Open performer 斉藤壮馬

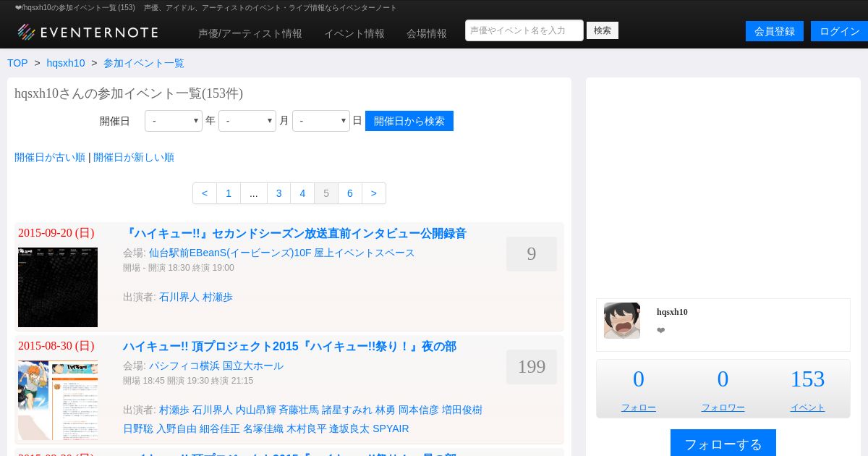299,410
